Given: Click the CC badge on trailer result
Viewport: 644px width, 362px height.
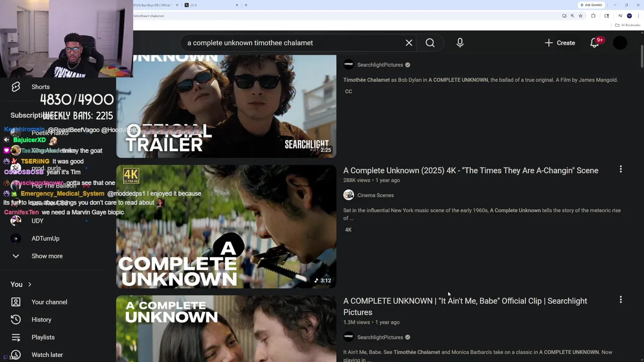Looking at the screenshot, I should point(348,92).
